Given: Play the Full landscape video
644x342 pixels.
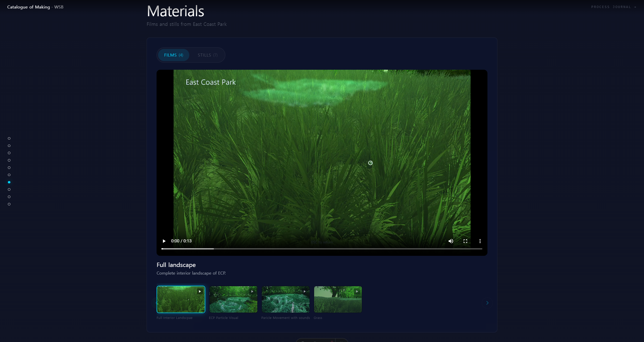Looking at the screenshot, I should click(x=164, y=241).
